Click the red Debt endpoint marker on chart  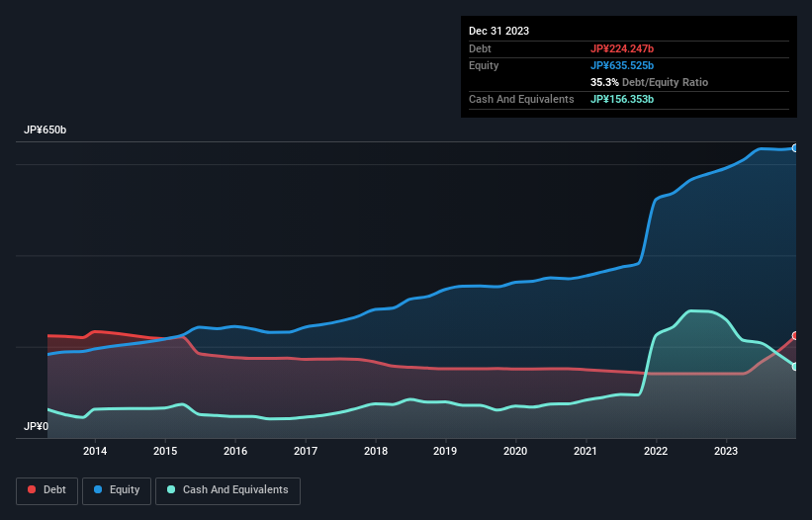coord(794,336)
